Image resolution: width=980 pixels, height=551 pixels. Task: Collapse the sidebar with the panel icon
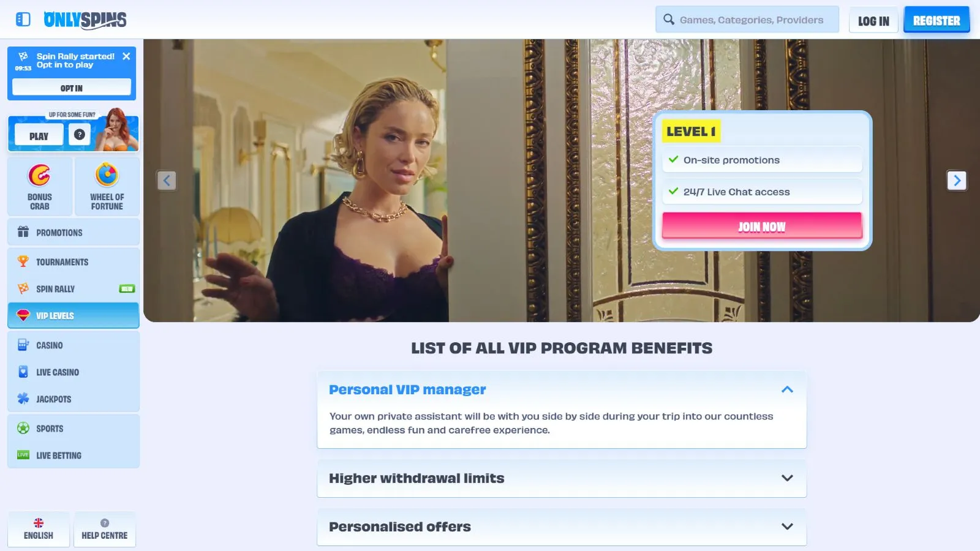point(23,20)
